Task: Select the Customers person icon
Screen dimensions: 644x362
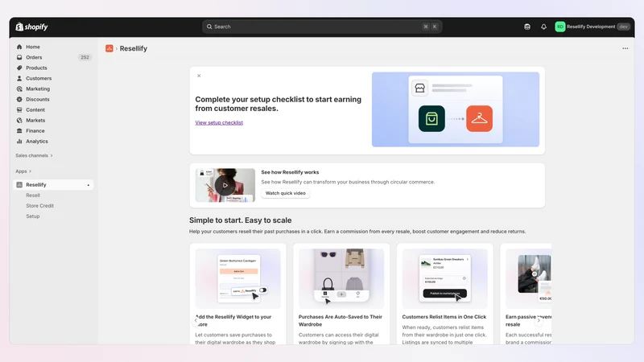Action: tap(19, 78)
